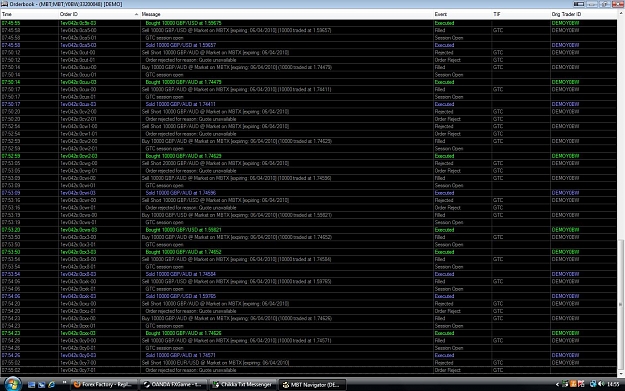625x391 pixels.
Task: Click Rejected event in the 07:55:02 row
Action: 444,363
